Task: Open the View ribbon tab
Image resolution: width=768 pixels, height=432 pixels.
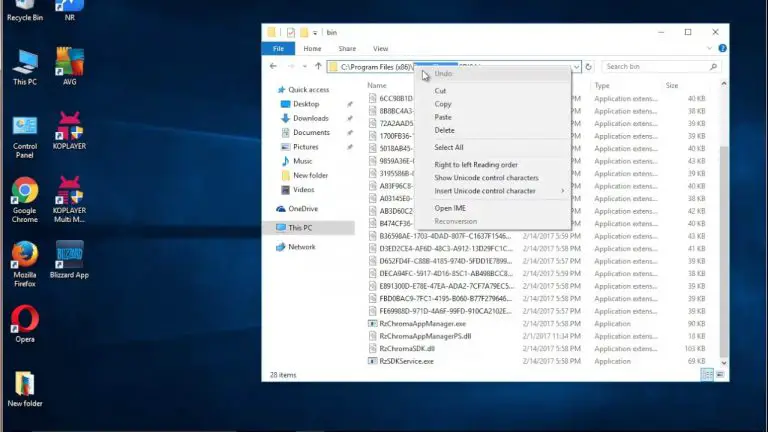Action: click(381, 48)
